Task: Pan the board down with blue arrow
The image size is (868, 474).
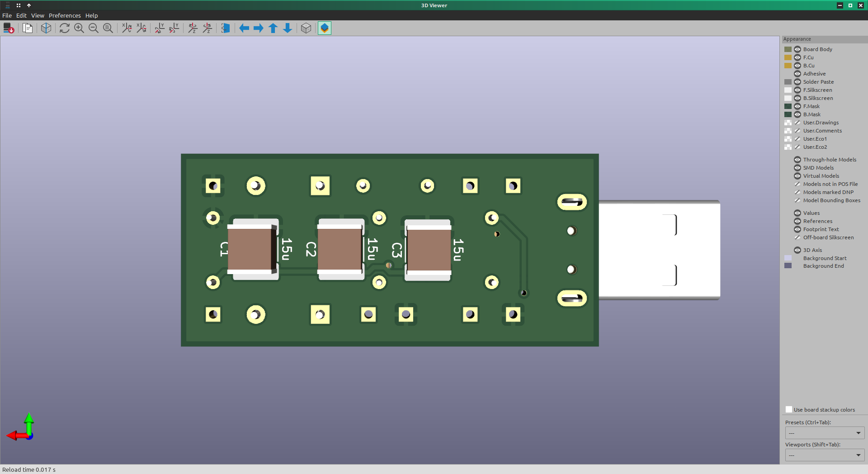Action: [288, 28]
